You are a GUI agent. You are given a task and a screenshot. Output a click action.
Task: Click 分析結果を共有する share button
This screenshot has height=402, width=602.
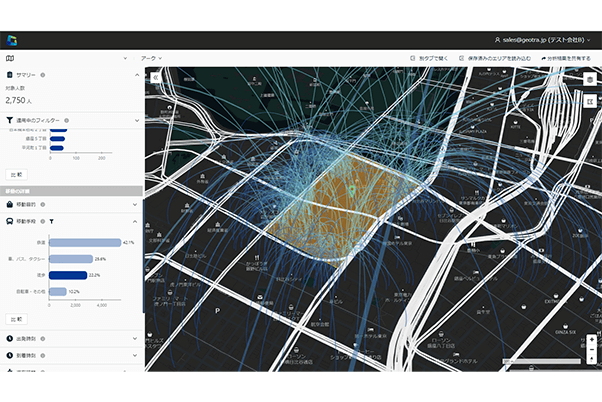pyautogui.click(x=566, y=58)
